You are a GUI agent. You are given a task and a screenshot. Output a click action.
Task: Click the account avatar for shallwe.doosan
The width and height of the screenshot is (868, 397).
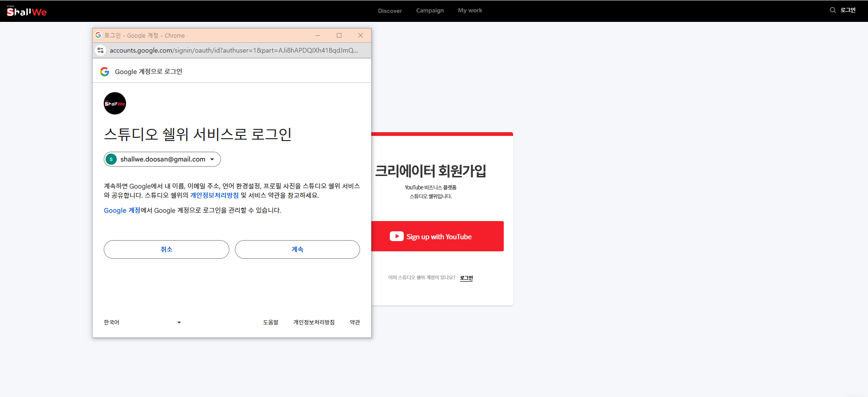click(x=111, y=159)
